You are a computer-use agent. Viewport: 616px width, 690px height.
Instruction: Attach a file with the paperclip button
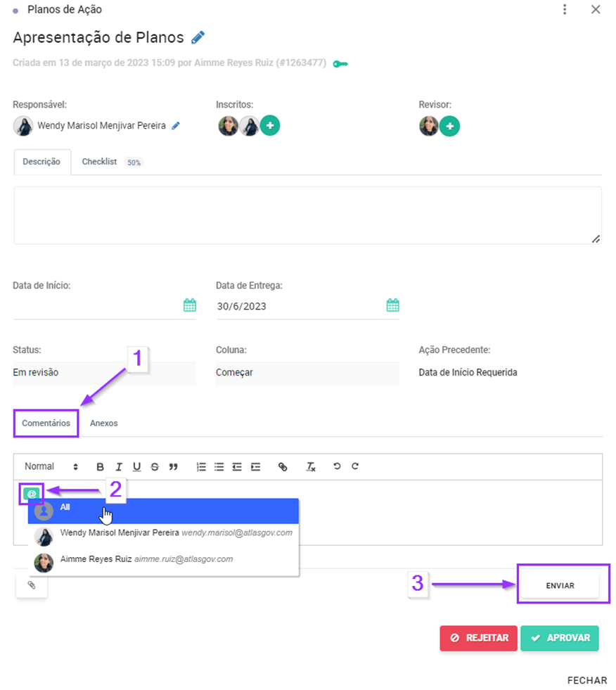pyautogui.click(x=32, y=584)
